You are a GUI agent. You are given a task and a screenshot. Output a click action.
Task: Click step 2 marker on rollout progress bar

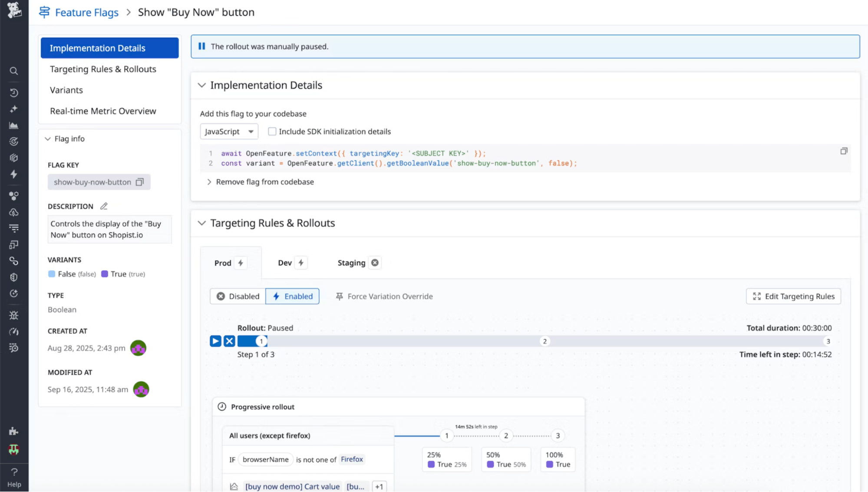pyautogui.click(x=545, y=341)
